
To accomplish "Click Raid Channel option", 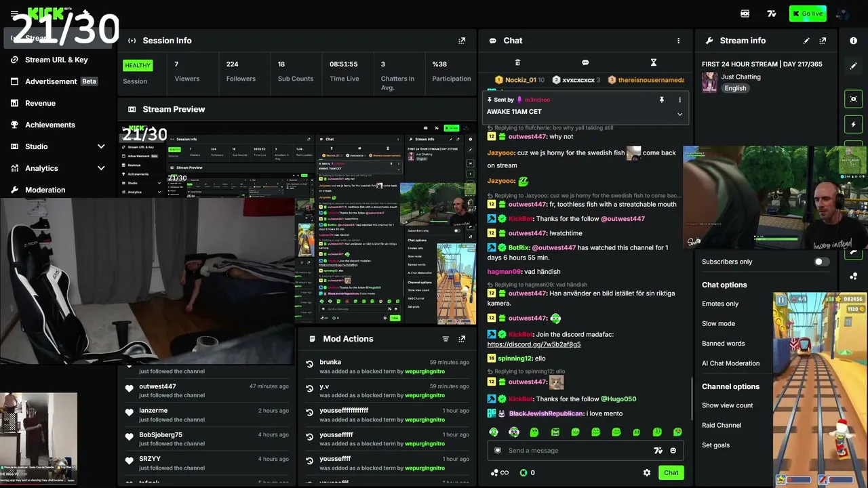I will tap(722, 425).
